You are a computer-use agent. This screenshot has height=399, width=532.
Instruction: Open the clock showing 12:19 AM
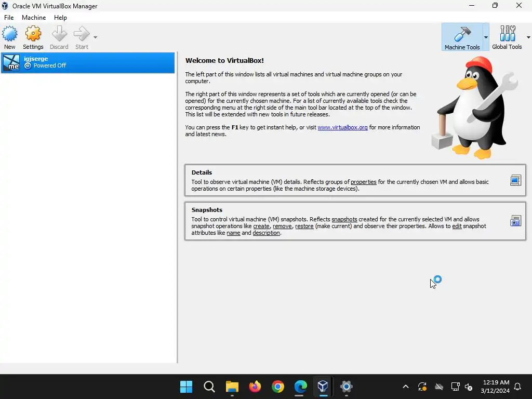pos(495,387)
